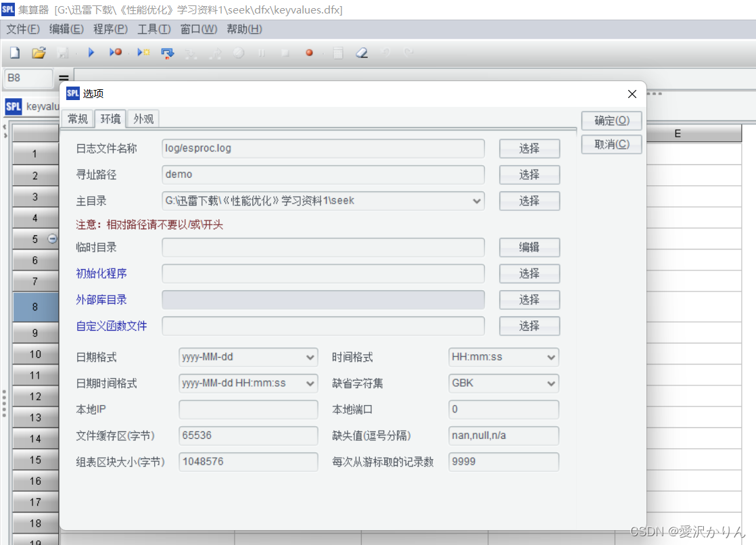Confirm with the 确定(O) button

pyautogui.click(x=611, y=120)
